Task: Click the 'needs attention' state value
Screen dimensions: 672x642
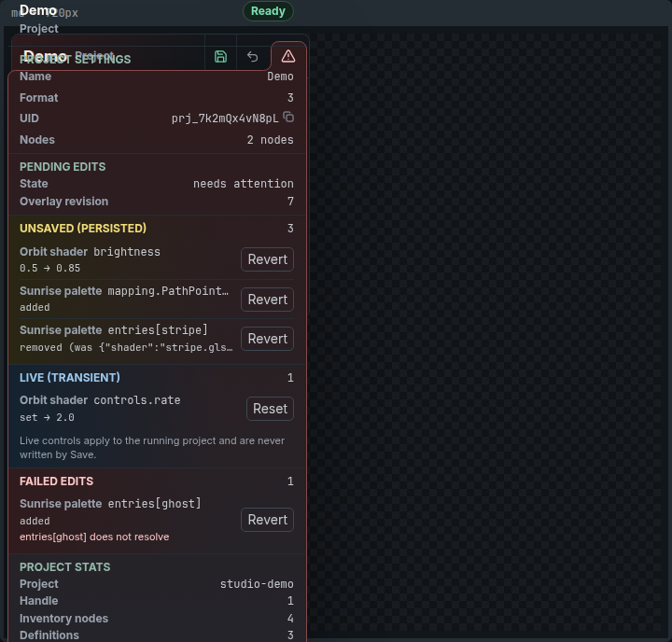Action: point(243,184)
